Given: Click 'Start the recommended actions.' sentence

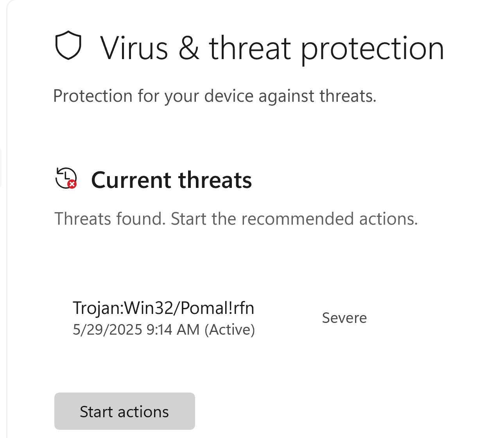Looking at the screenshot, I should point(294,218).
